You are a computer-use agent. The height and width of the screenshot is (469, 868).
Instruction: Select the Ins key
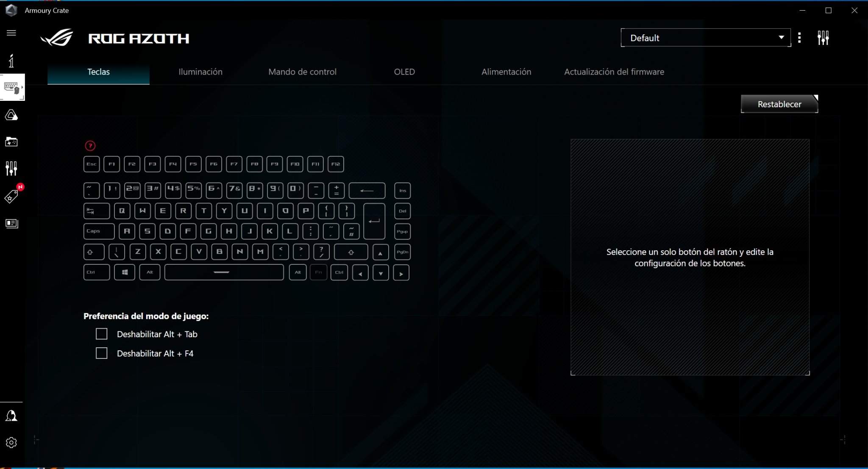(403, 191)
